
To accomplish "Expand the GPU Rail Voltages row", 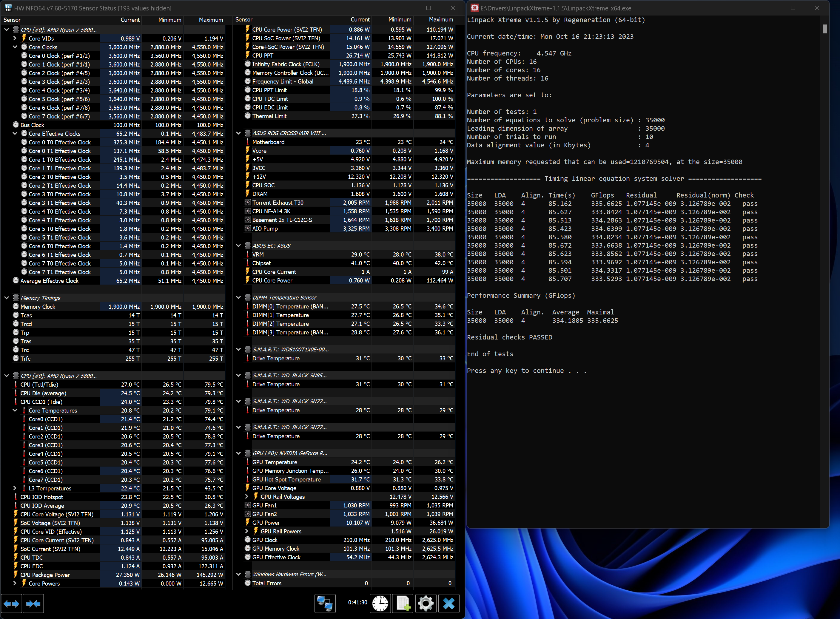I will [x=246, y=496].
